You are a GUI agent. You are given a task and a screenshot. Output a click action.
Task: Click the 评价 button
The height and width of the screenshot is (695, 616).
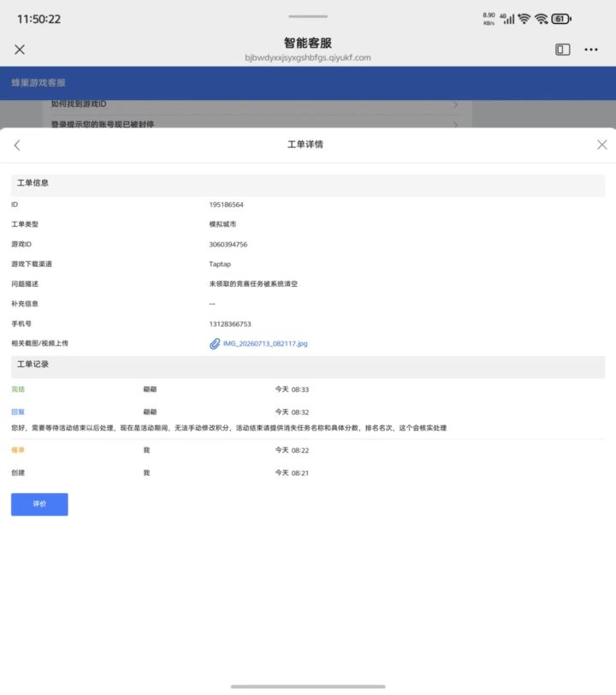click(39, 504)
